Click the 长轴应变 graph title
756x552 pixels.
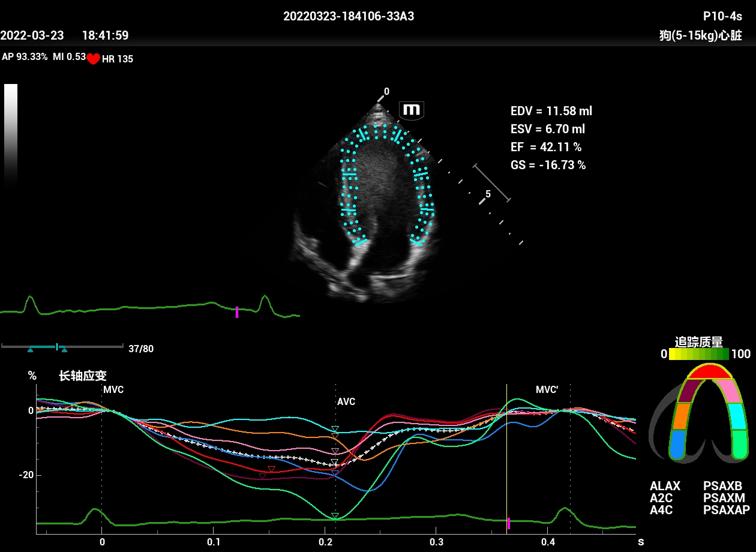click(83, 376)
